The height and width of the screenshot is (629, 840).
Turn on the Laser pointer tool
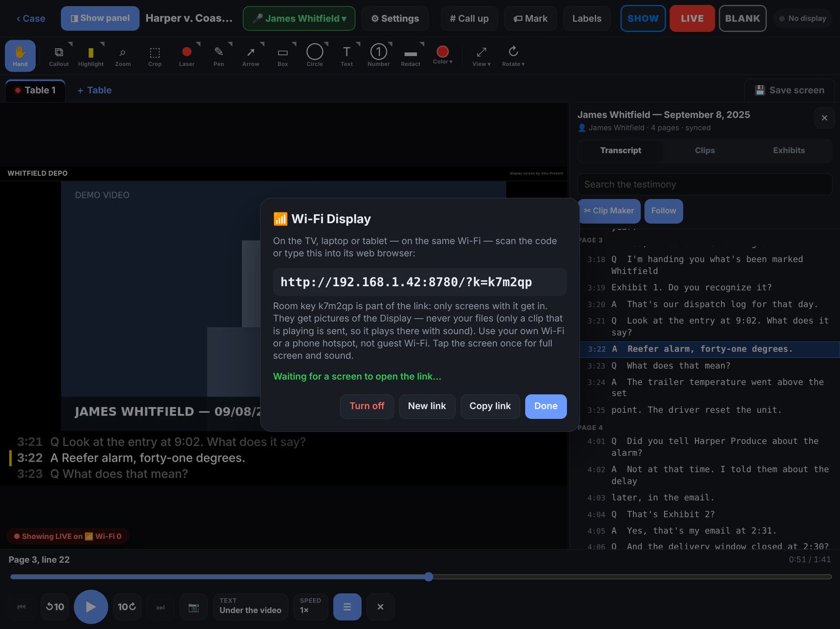[187, 56]
